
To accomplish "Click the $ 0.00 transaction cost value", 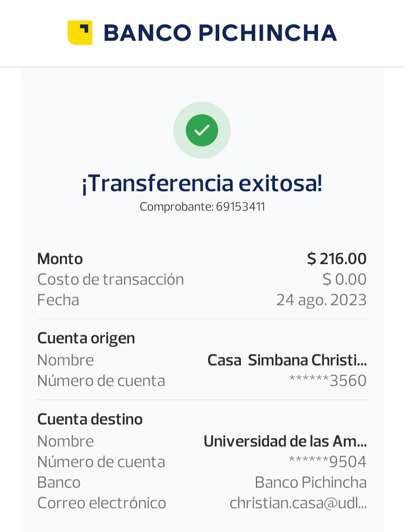I will 344,279.
